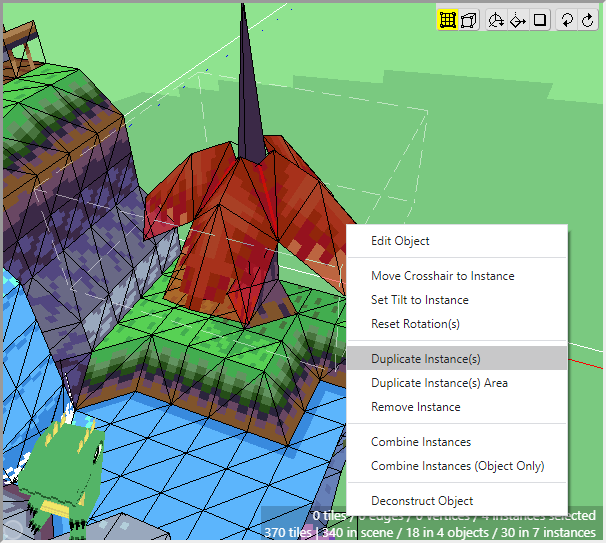The image size is (606, 543).
Task: Toggle the highlighted grid wireframe icon
Action: coord(447,20)
